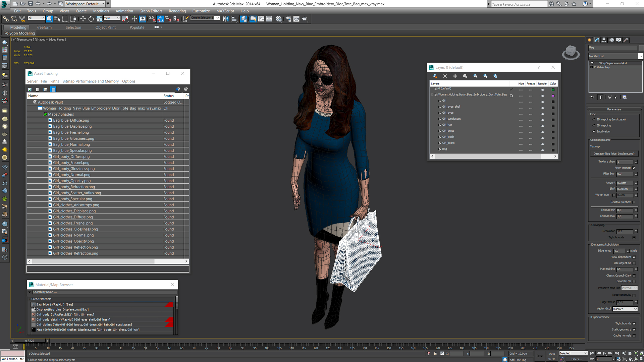Toggle the Static geometry checkbox
This screenshot has height=362, width=644.
coord(634,329)
